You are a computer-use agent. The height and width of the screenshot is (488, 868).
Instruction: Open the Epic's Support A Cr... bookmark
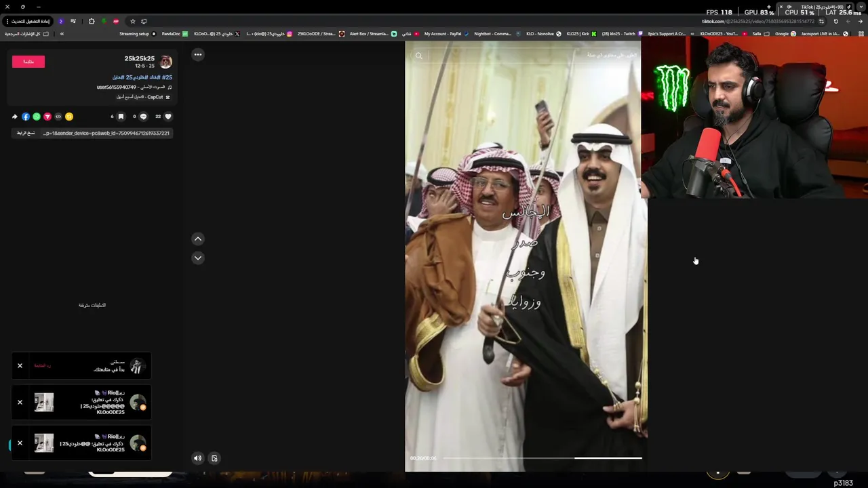point(670,34)
